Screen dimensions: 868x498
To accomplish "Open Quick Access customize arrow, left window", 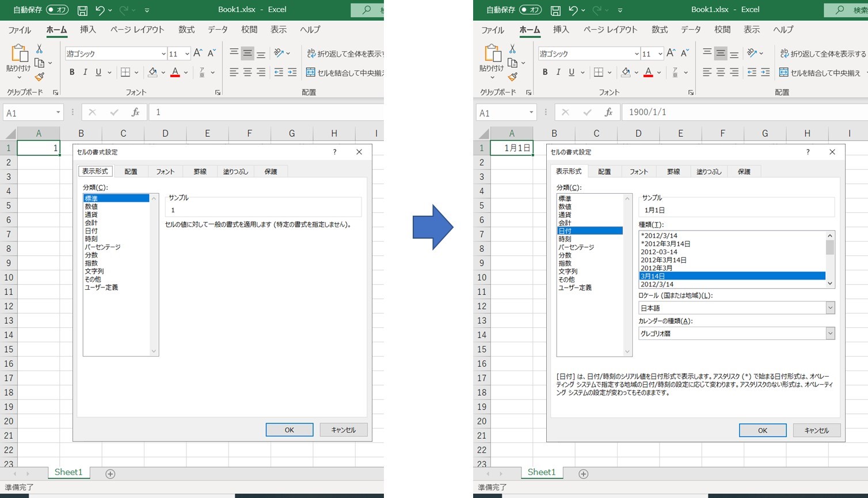I will coord(147,10).
